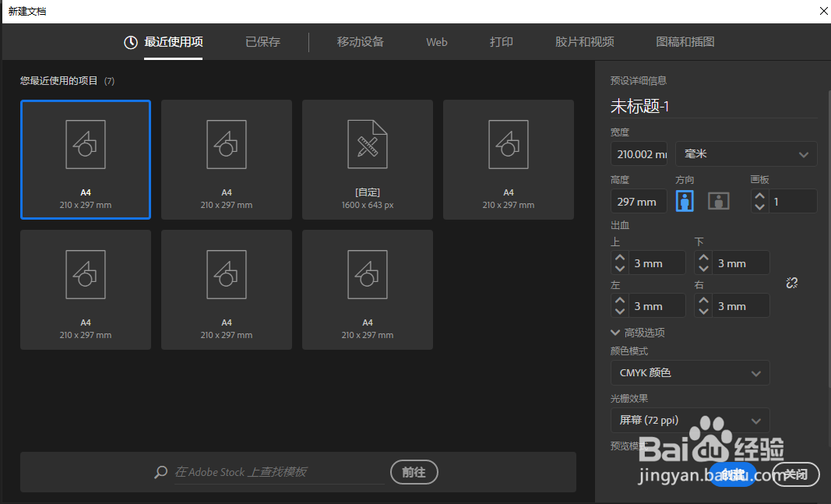Open the 屏幕 (72 ppi) raster effects dropdown
The image size is (831, 504).
pyautogui.click(x=690, y=421)
